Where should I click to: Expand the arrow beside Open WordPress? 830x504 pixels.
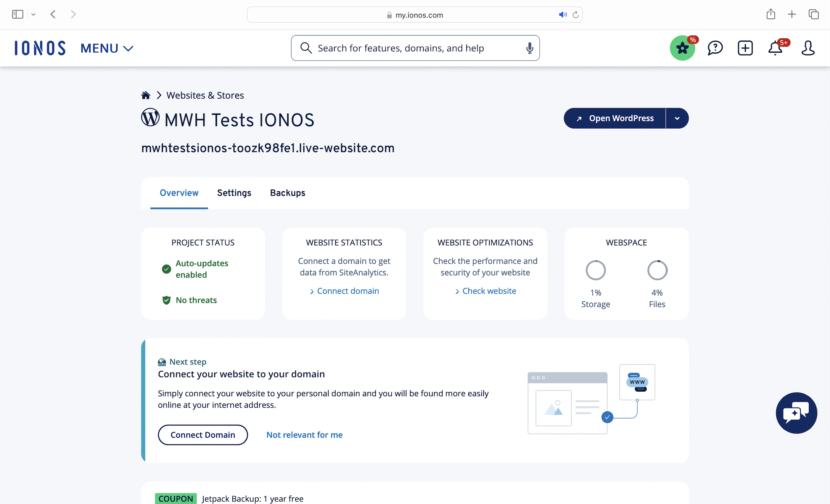click(x=677, y=118)
